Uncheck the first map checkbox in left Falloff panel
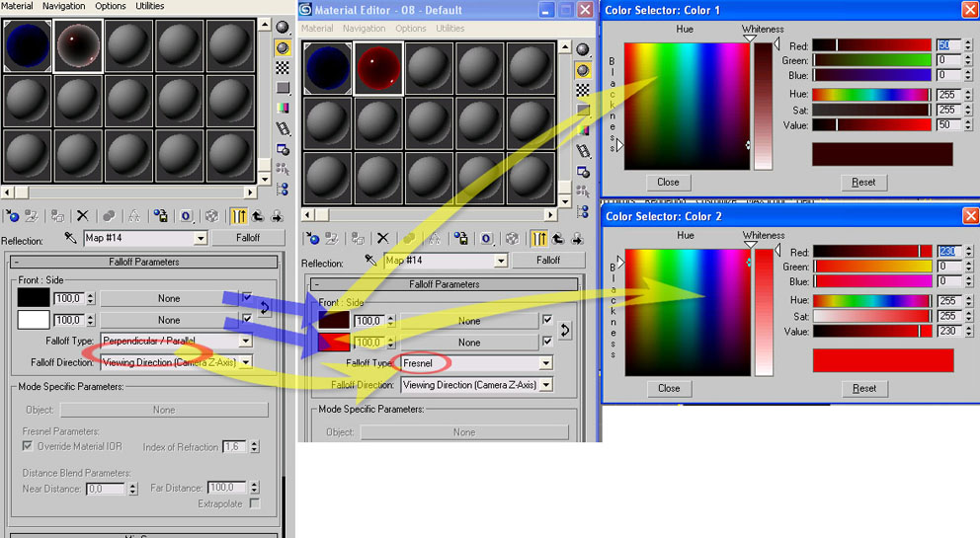Viewport: 980px width, 538px height. tap(247, 297)
